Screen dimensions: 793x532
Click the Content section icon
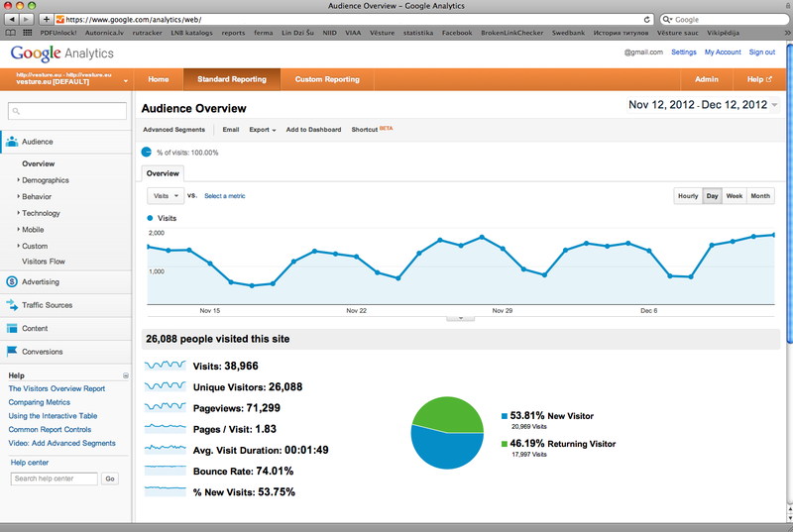(x=12, y=328)
